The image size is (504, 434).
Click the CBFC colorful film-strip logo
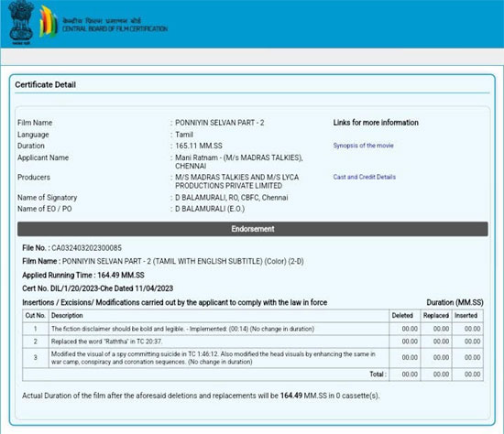click(49, 22)
